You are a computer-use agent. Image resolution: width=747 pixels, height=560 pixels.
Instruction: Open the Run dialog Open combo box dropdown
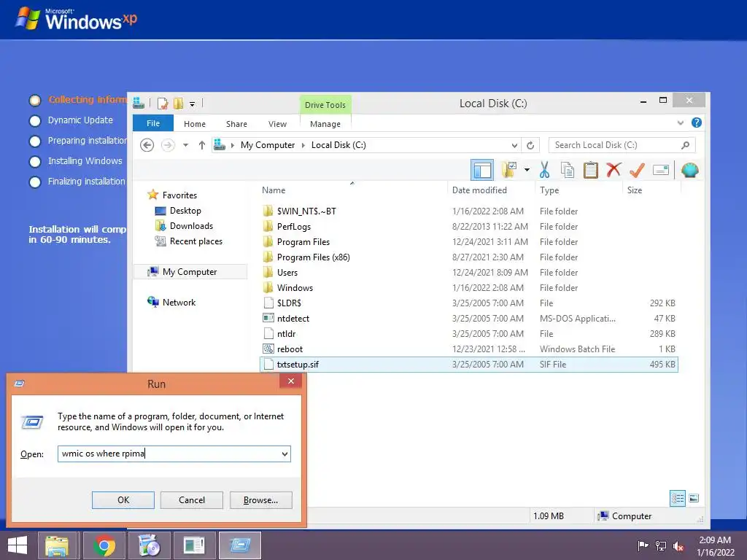pos(285,454)
